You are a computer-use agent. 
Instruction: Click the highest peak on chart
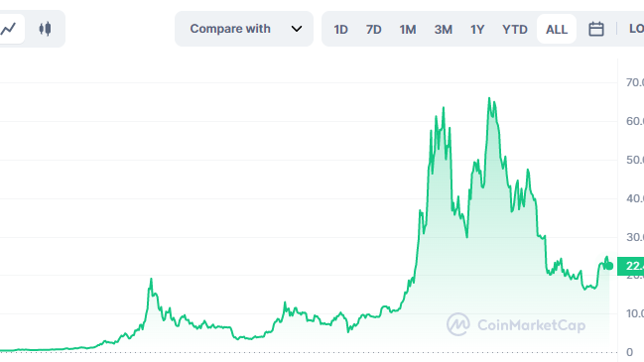click(489, 98)
